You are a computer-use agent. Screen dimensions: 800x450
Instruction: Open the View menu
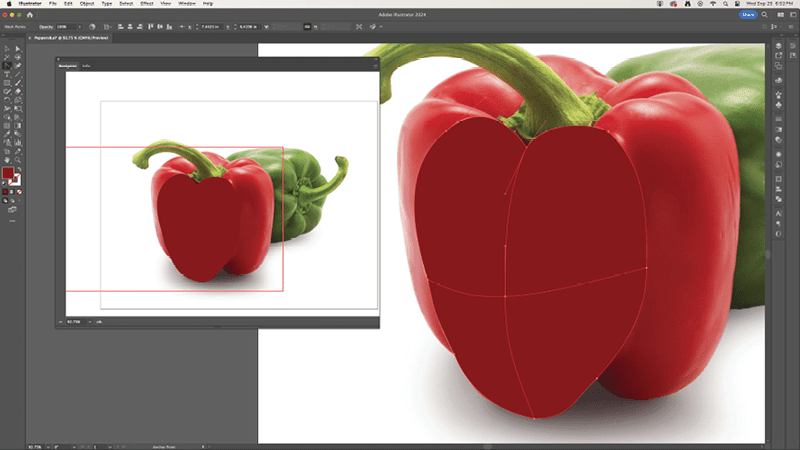(x=166, y=4)
